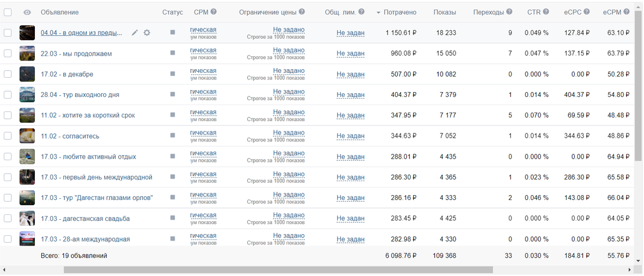This screenshot has width=644, height=276.
Task: Click status square for 17.03 любите активный отдых
Action: coord(172,156)
